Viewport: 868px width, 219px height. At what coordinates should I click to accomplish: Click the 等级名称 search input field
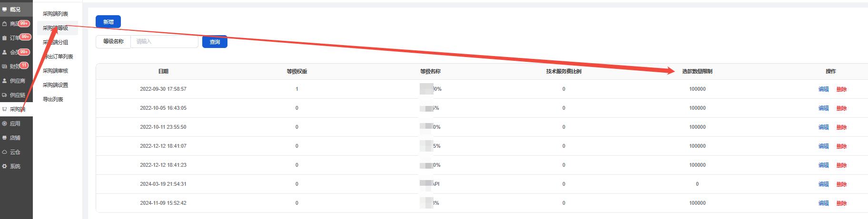click(x=164, y=42)
